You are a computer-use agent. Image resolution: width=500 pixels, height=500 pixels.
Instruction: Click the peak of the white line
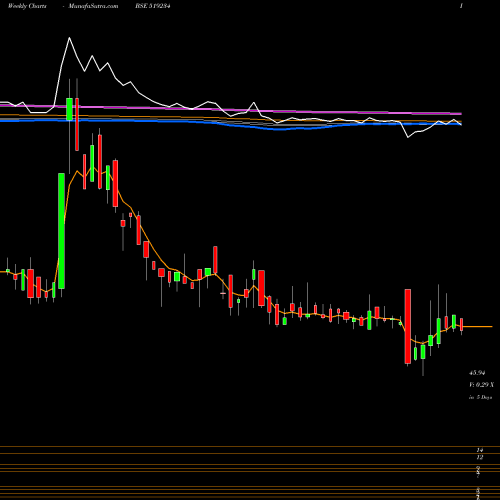[x=69, y=38]
